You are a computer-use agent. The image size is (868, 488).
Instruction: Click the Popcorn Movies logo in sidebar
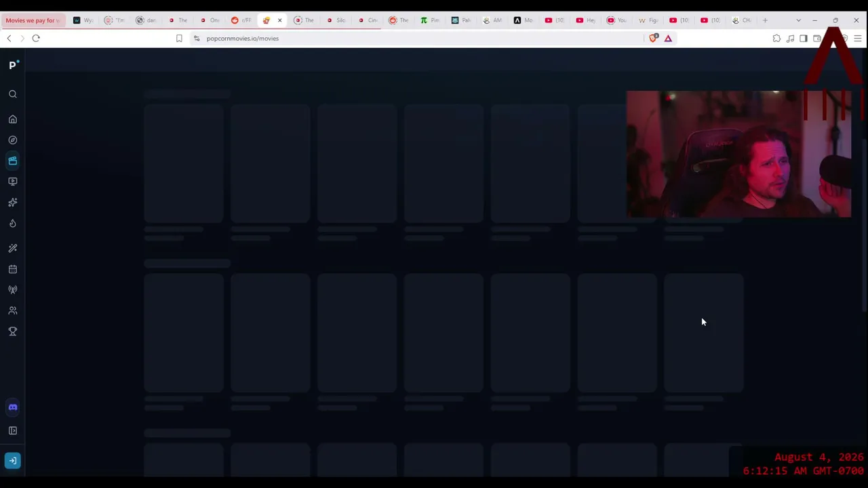click(14, 65)
